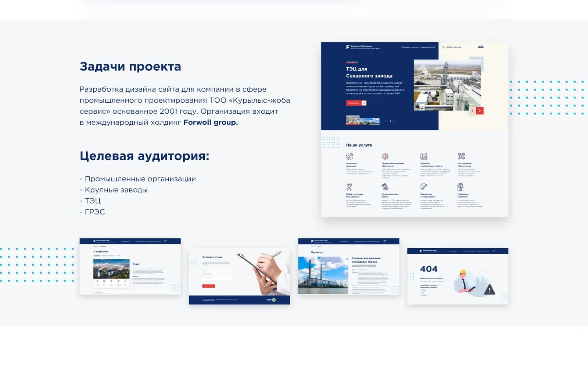Click the F company logo in the main mockup
Viewport: 588px width, 368px height.
click(x=348, y=47)
